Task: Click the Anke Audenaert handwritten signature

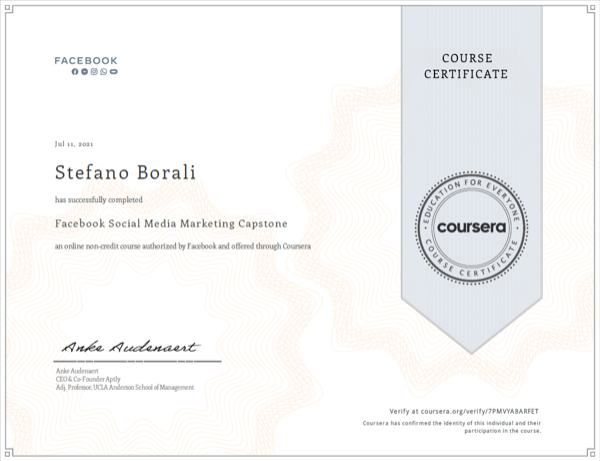Action: point(130,347)
